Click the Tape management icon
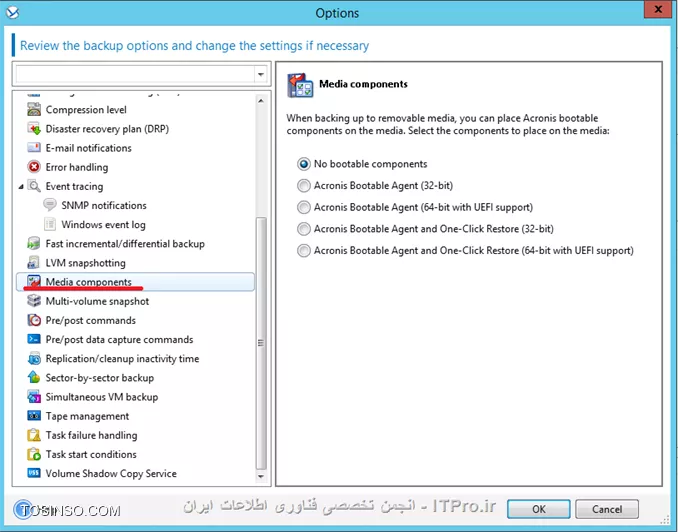Viewport: 678px width, 532px height. pos(34,416)
